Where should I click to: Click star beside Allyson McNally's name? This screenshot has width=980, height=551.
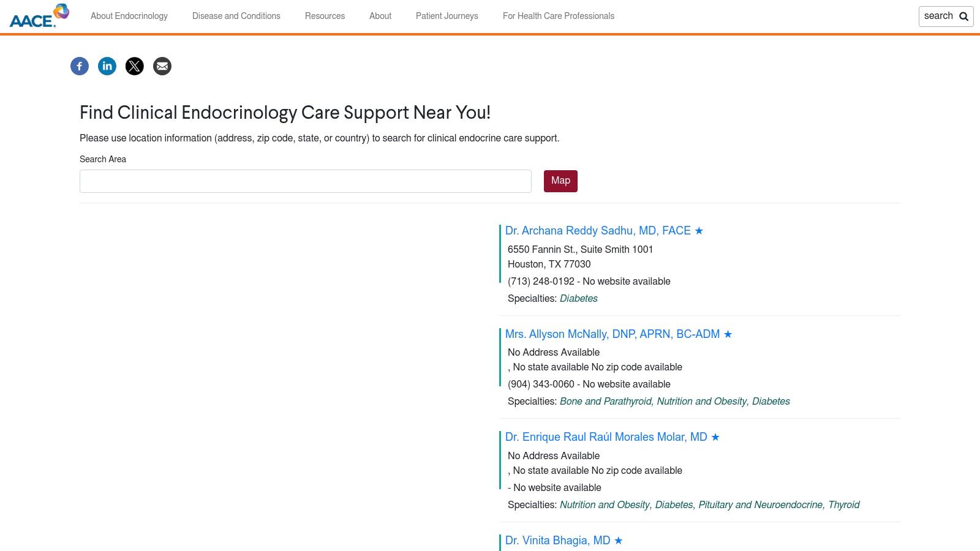[x=728, y=334]
